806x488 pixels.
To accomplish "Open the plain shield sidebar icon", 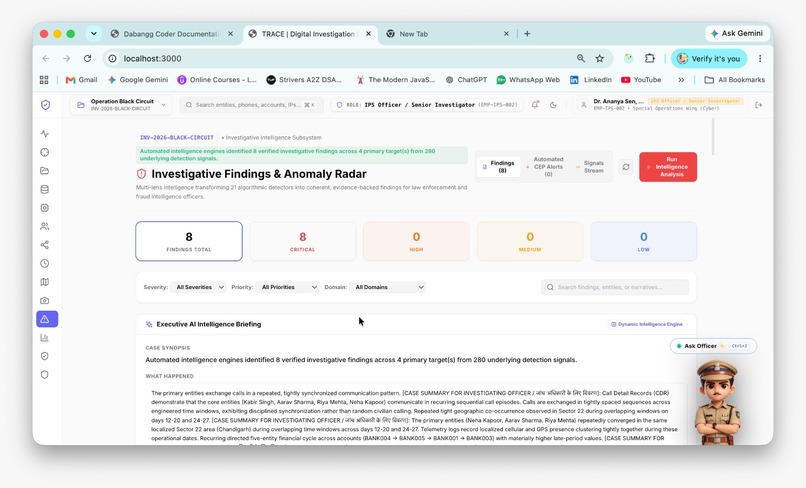I will [x=45, y=374].
